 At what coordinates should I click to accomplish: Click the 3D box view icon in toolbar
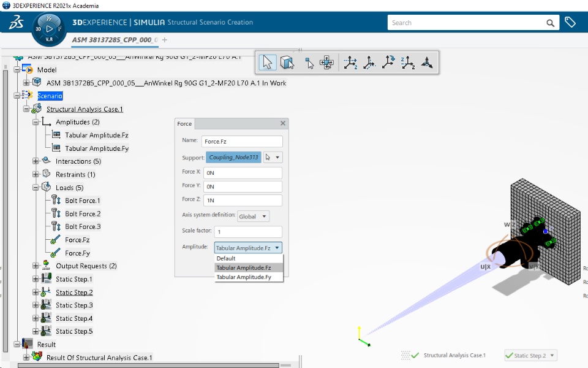point(287,63)
